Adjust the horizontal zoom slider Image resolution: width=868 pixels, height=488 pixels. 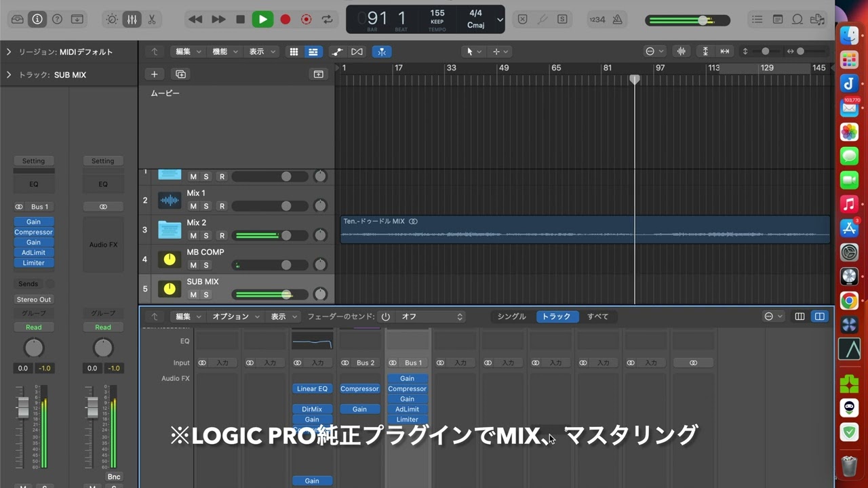[x=800, y=52]
